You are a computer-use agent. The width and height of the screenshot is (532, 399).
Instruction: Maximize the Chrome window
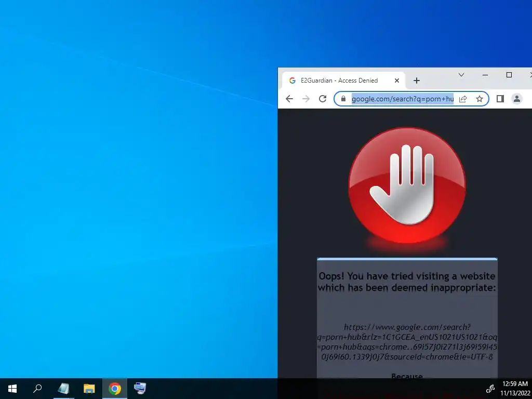pyautogui.click(x=509, y=75)
